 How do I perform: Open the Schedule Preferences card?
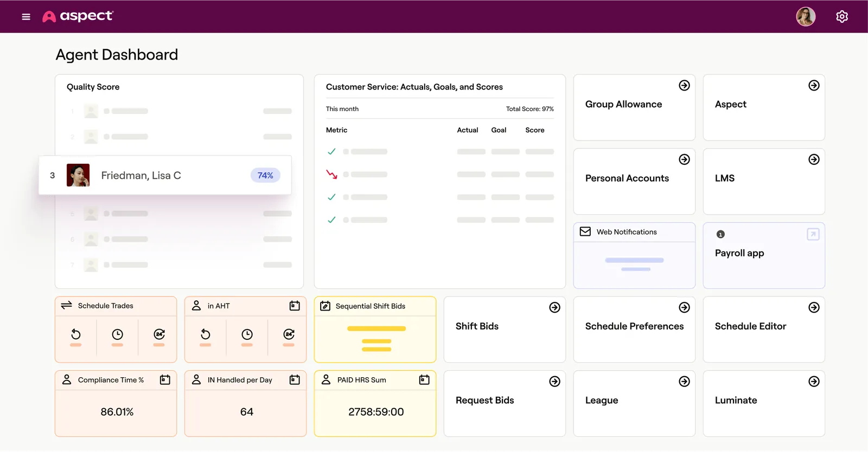(x=634, y=330)
